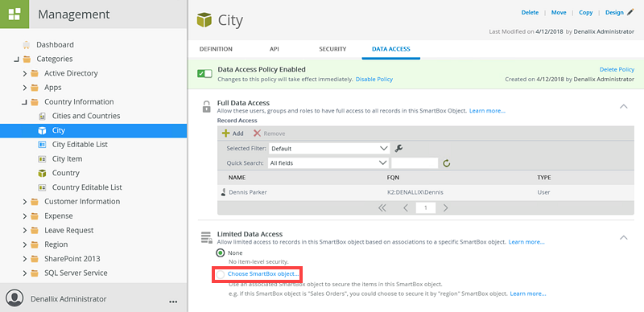The height and width of the screenshot is (312, 644).
Task: Click the green plus Add icon
Action: [x=225, y=133]
